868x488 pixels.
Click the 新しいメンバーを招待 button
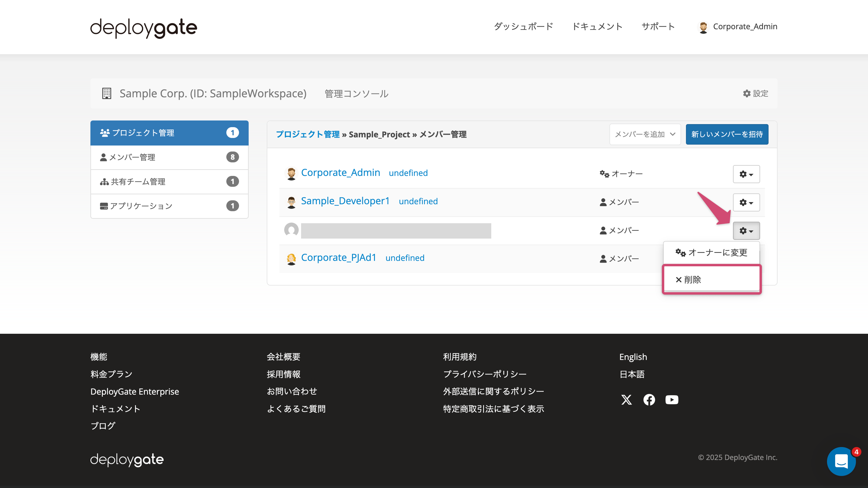[727, 134]
